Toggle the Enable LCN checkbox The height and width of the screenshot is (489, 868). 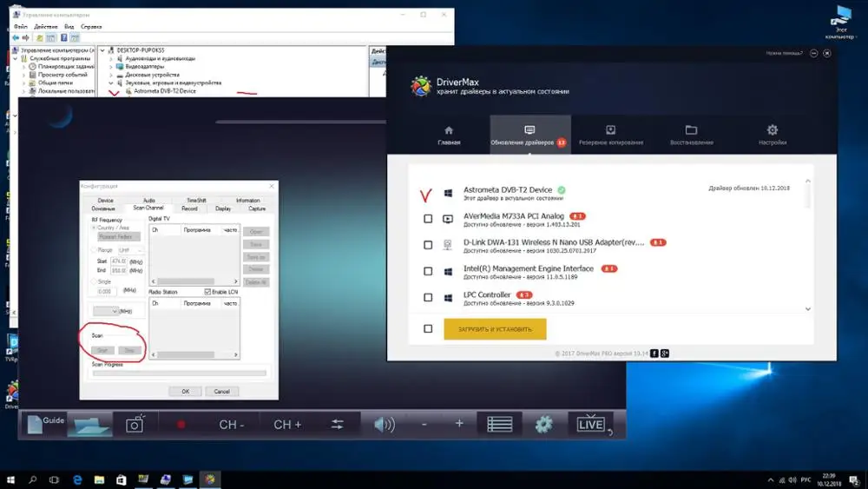(207, 292)
